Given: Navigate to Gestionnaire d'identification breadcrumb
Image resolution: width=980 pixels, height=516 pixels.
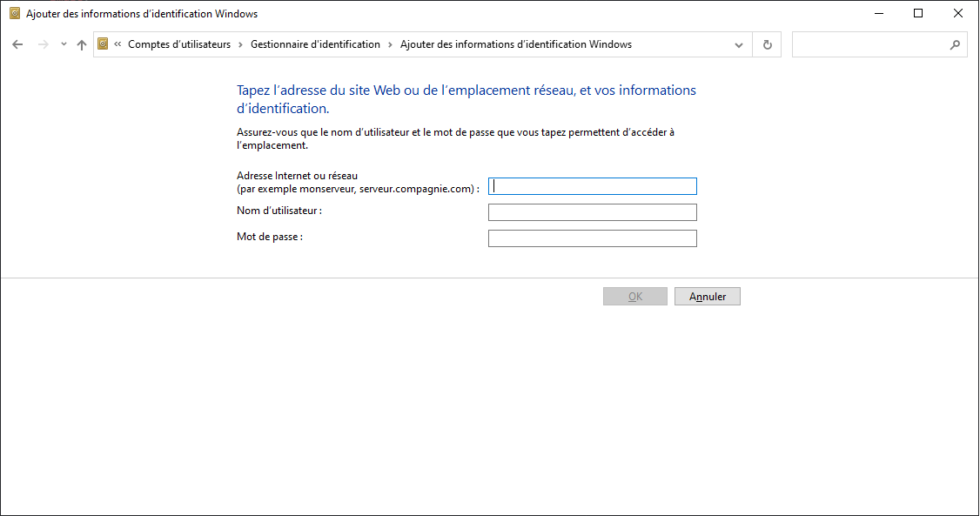Looking at the screenshot, I should [x=315, y=44].
